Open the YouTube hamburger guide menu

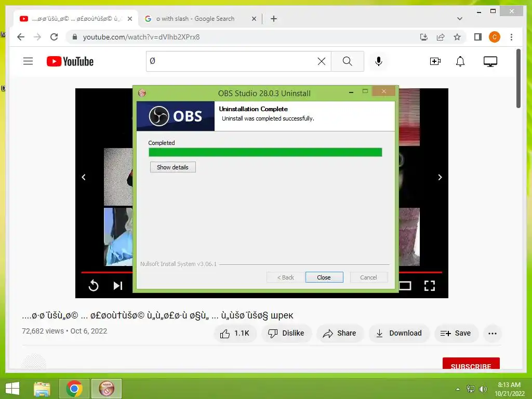point(28,61)
